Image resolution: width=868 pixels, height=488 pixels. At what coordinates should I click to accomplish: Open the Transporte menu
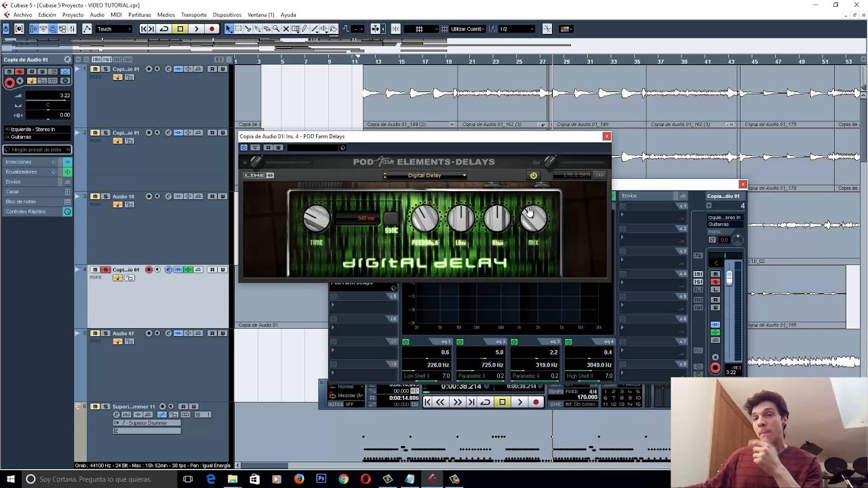tap(194, 15)
